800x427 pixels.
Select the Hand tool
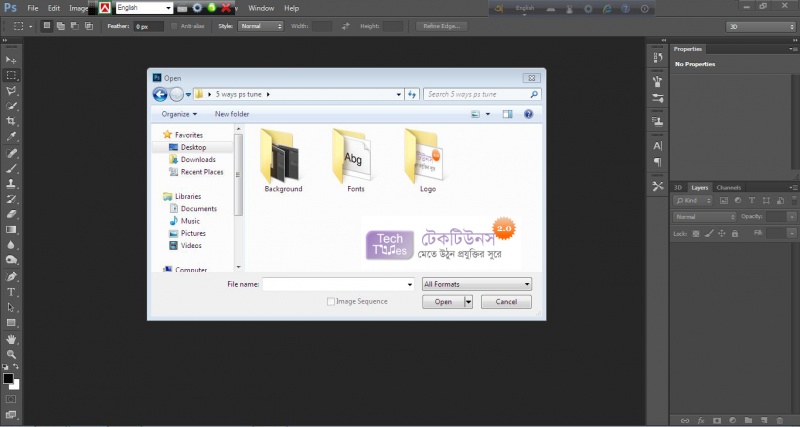tap(11, 339)
